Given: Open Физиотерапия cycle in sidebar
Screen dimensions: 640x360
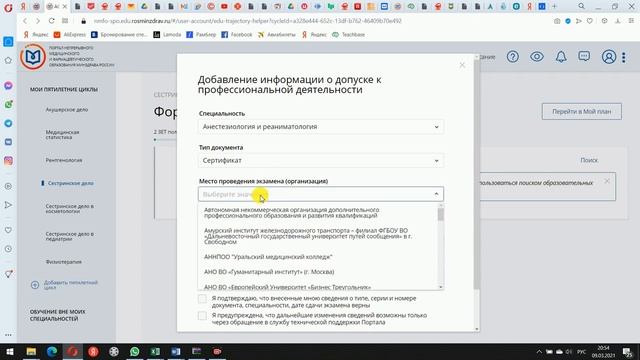Looking at the screenshot, I should [x=63, y=262].
